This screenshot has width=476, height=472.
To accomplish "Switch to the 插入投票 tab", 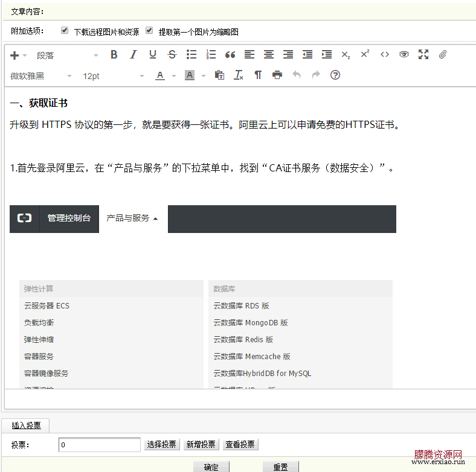I will click(26, 426).
